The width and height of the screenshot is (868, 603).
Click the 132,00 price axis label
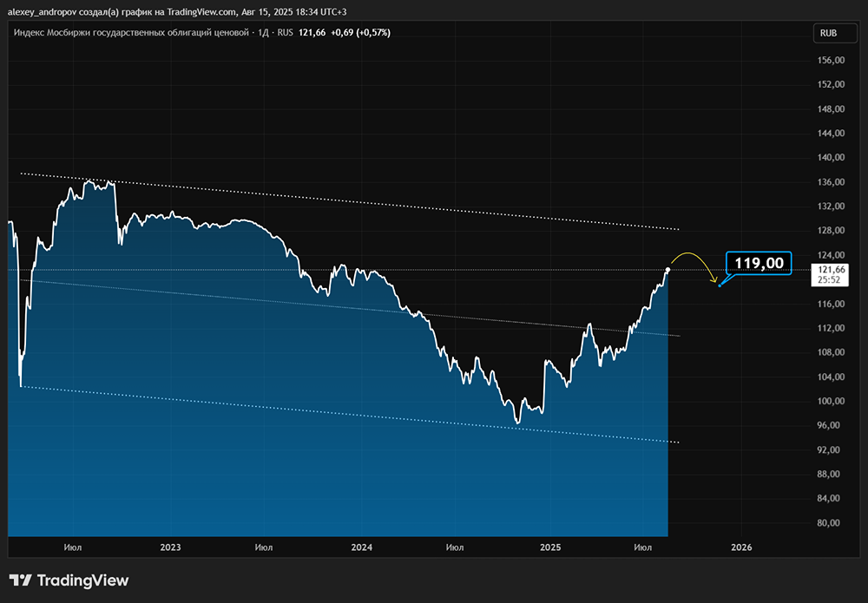[831, 206]
